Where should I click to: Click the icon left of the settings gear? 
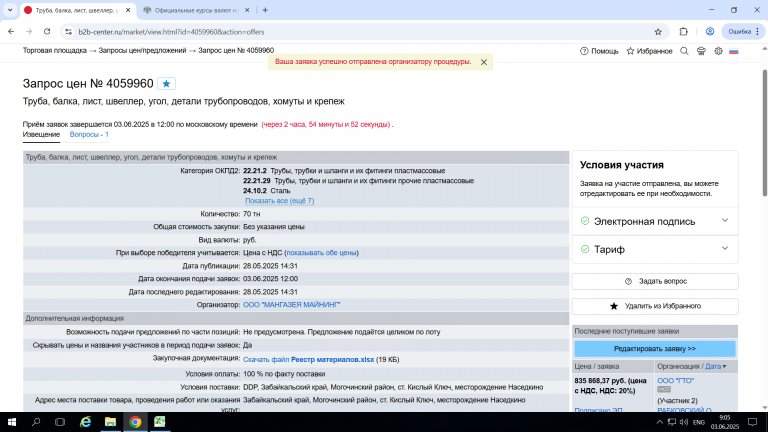(x=701, y=51)
